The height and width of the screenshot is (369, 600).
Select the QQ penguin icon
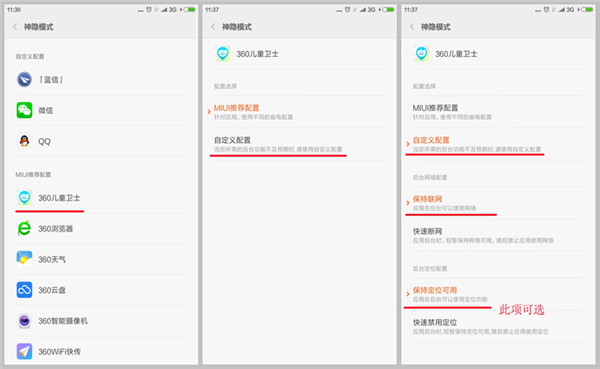[x=24, y=141]
